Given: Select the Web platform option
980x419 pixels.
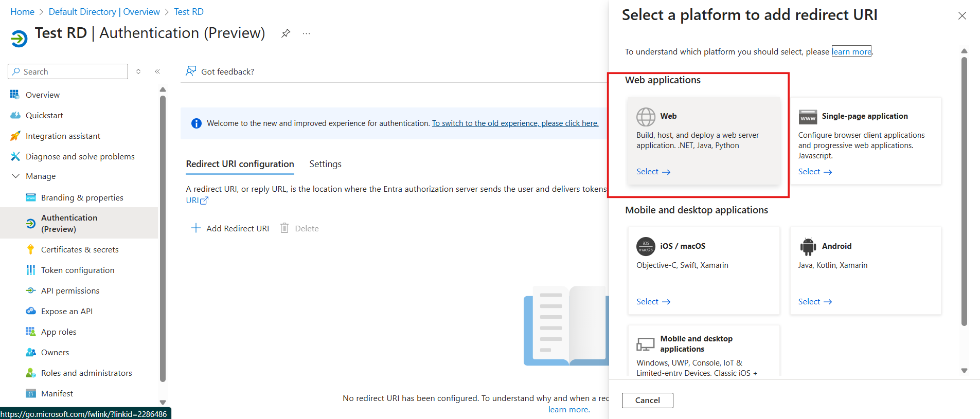Looking at the screenshot, I should (x=653, y=172).
